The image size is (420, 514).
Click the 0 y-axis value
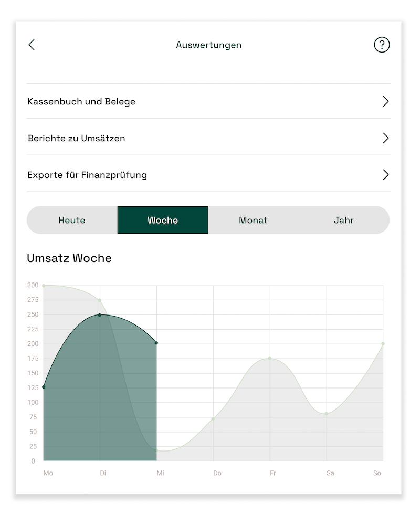pyautogui.click(x=33, y=461)
